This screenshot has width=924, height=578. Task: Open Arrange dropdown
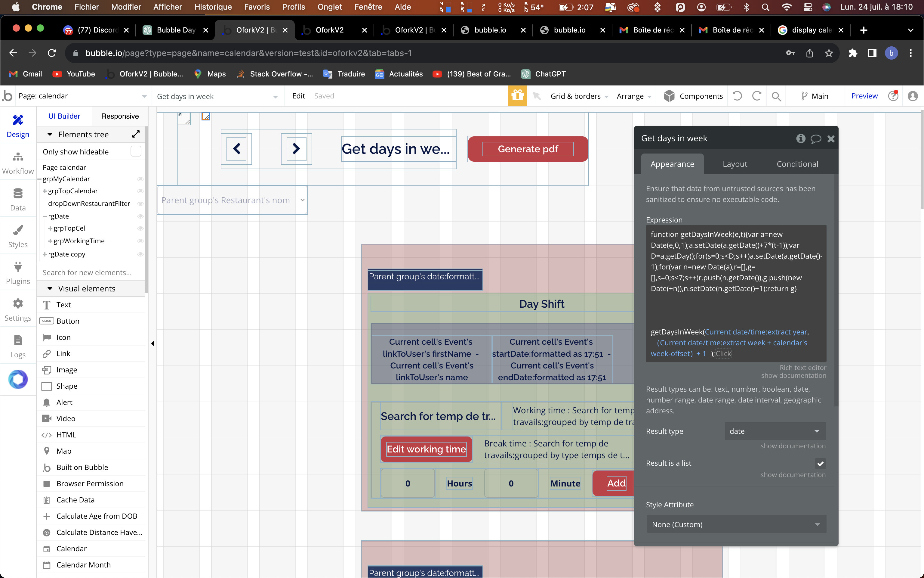[634, 96]
